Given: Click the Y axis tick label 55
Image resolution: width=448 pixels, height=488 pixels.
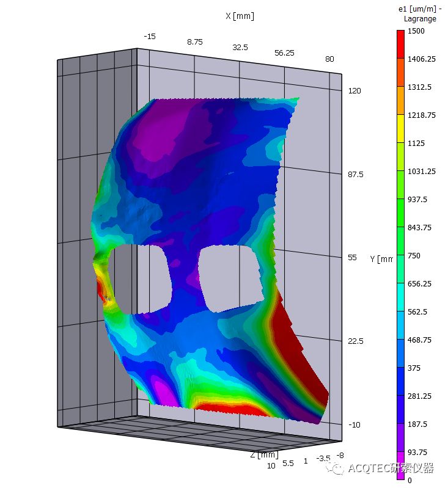Looking at the screenshot, I should (352, 258).
